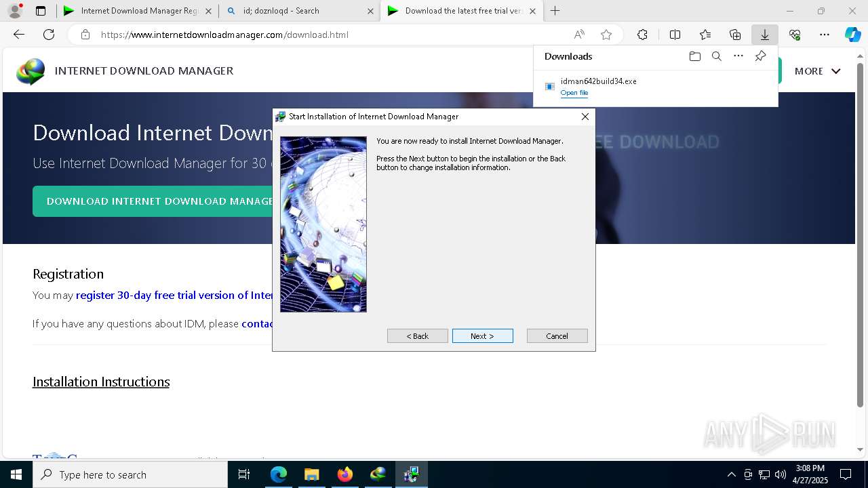Open Microsoft Edge from taskbar
Viewport: 868px width, 488px height.
pos(279,474)
